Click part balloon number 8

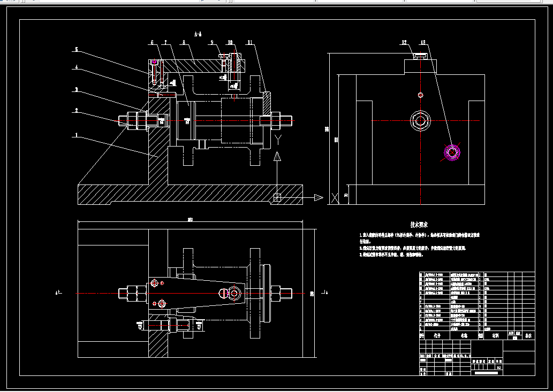(184, 42)
